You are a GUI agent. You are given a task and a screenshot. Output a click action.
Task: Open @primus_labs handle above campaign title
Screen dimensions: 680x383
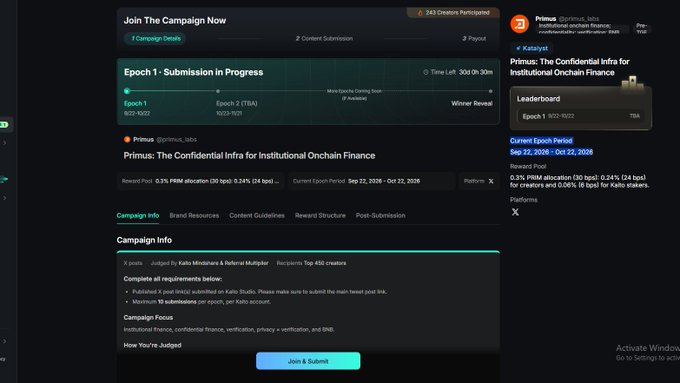pos(176,140)
